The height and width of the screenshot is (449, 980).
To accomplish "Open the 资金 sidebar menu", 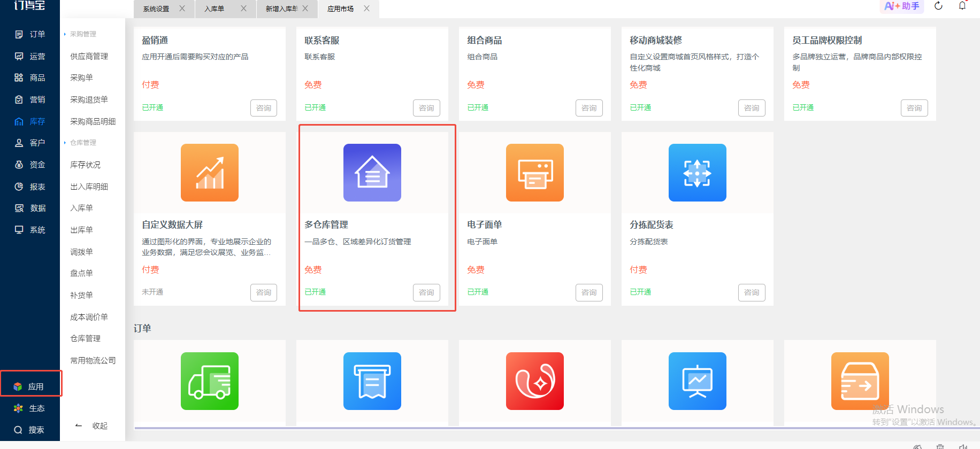I will pyautogui.click(x=30, y=165).
